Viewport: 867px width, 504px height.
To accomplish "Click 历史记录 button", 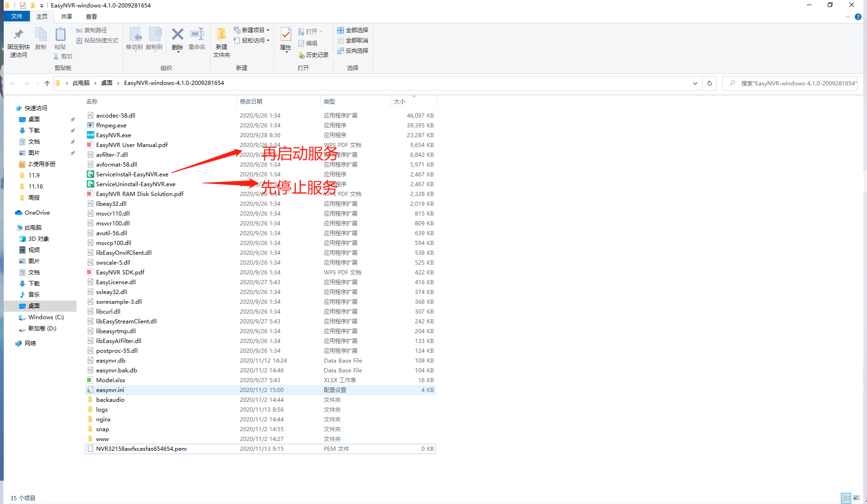I will coord(313,55).
